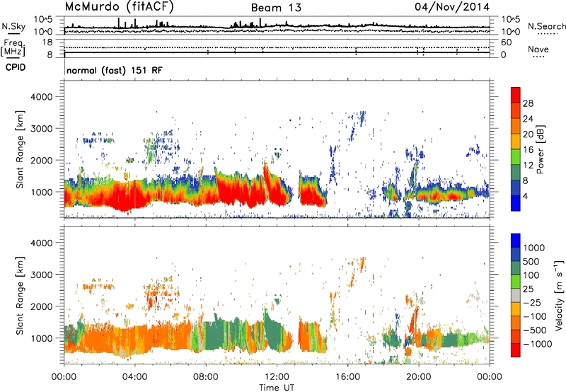Click the '08:00' time tick label

(x=206, y=377)
